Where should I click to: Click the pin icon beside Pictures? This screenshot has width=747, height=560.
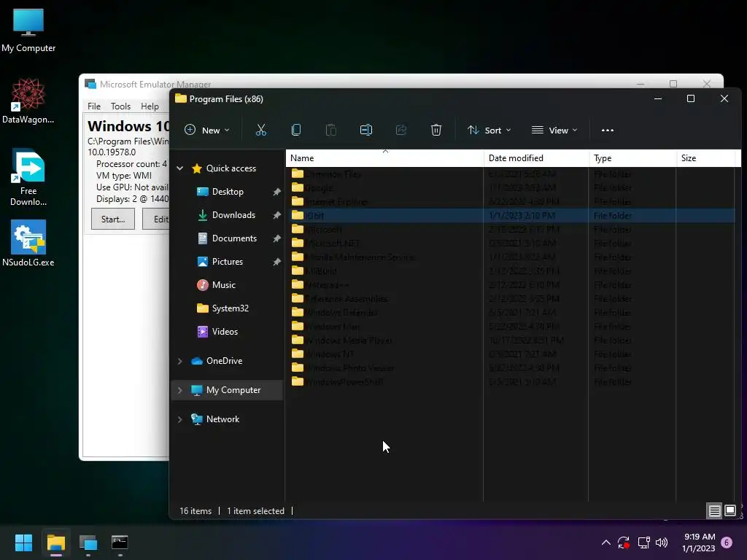(276, 262)
